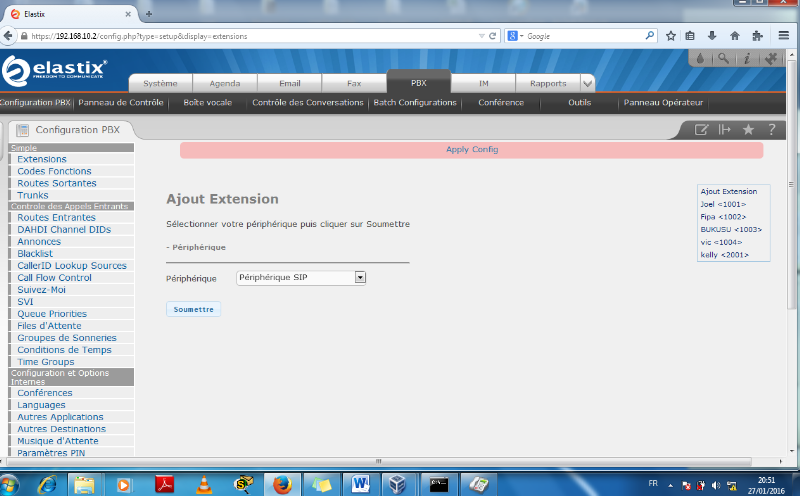The height and width of the screenshot is (496, 800).
Task: Click the Google search input field
Action: 580,35
